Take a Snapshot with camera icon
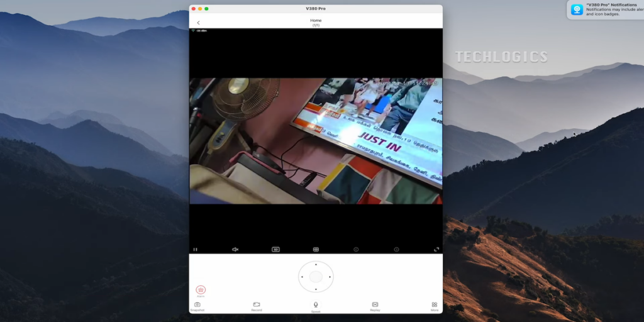644x322 pixels. 197,305
